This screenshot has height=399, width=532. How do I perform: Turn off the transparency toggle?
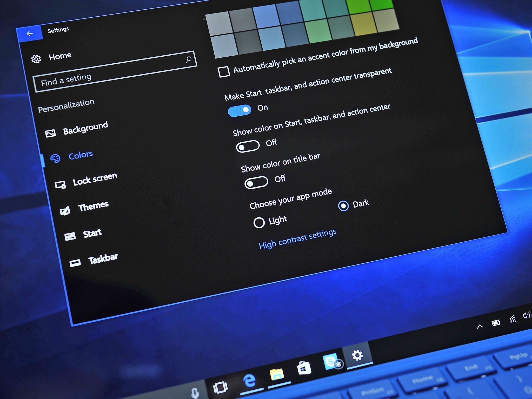coord(240,111)
